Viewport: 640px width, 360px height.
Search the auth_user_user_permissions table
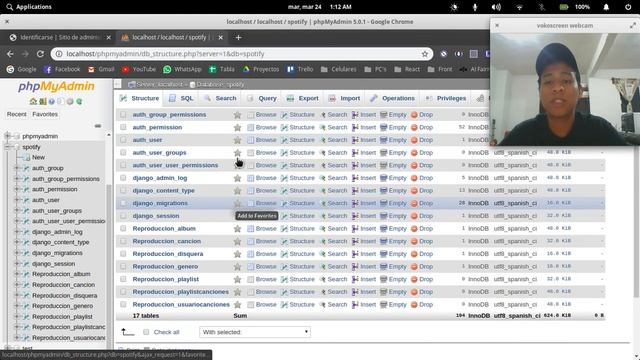pos(333,165)
